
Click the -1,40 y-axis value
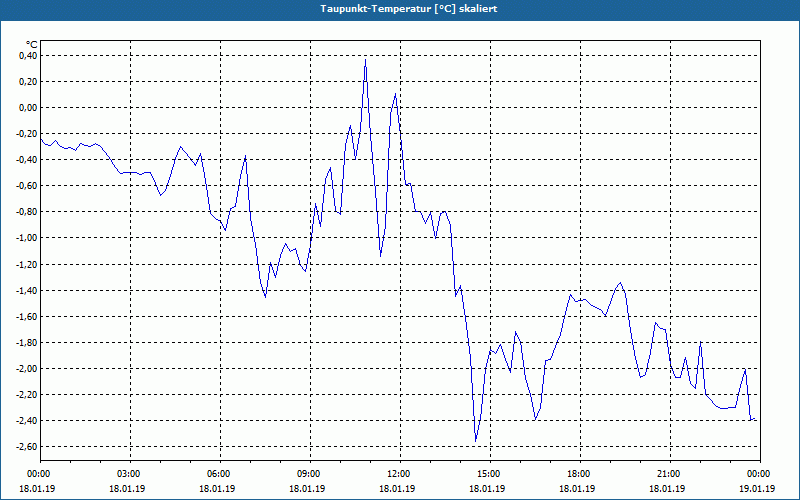[x=26, y=290]
